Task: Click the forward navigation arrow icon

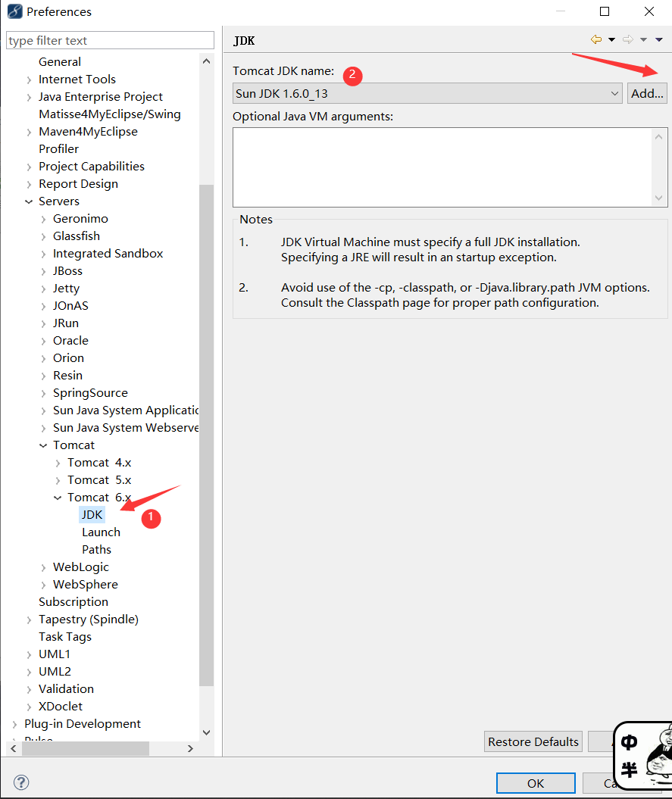Action: 628,39
